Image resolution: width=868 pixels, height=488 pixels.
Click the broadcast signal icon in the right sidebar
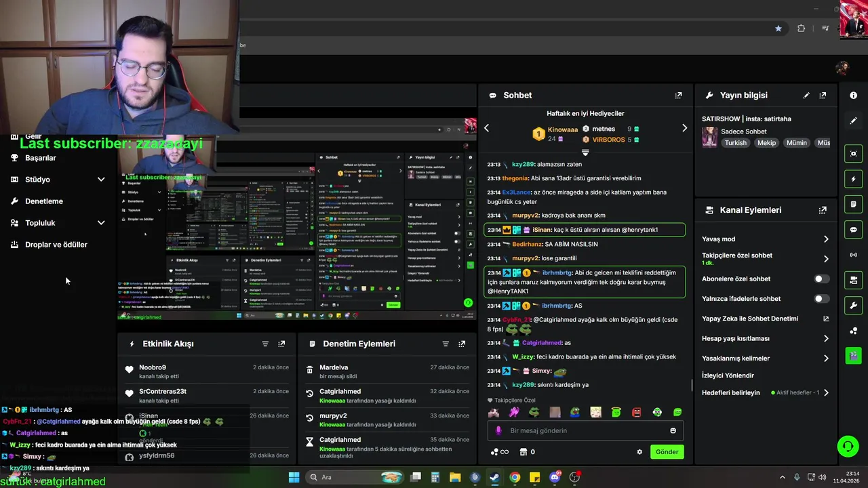[854, 255]
